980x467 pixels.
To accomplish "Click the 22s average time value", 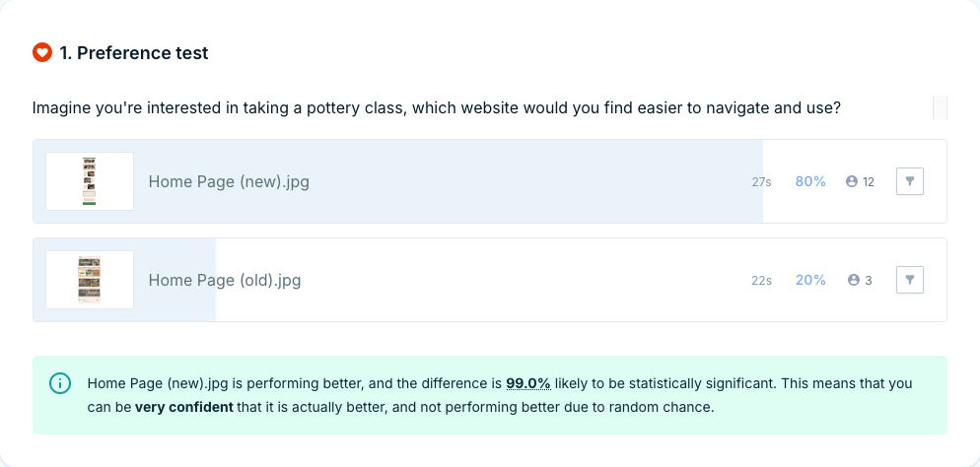I will [761, 281].
